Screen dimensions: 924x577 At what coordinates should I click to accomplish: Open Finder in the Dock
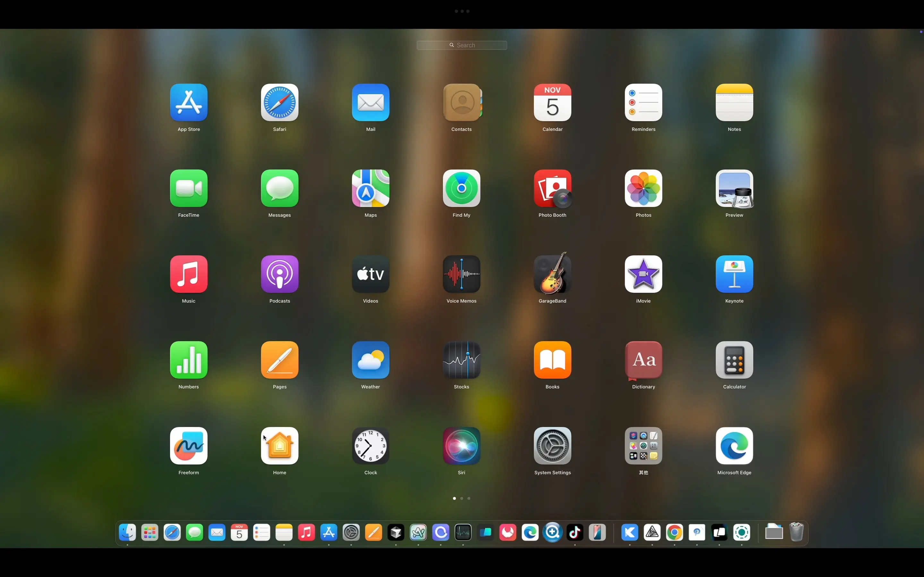127,532
